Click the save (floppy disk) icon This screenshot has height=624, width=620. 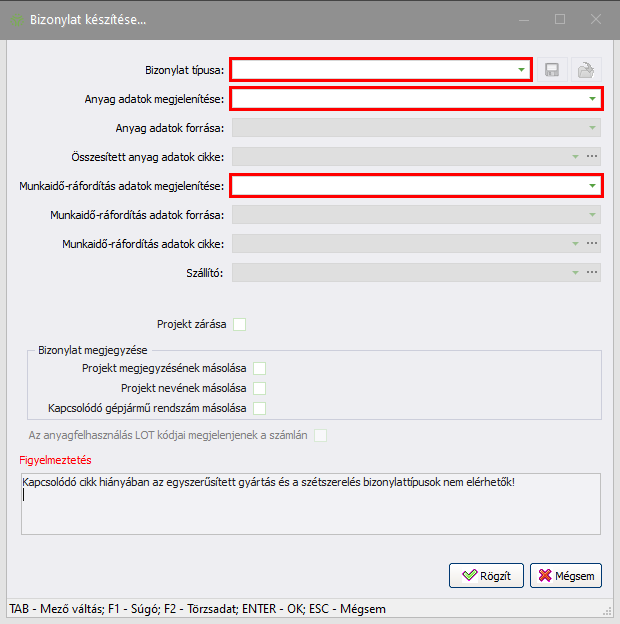tap(551, 69)
